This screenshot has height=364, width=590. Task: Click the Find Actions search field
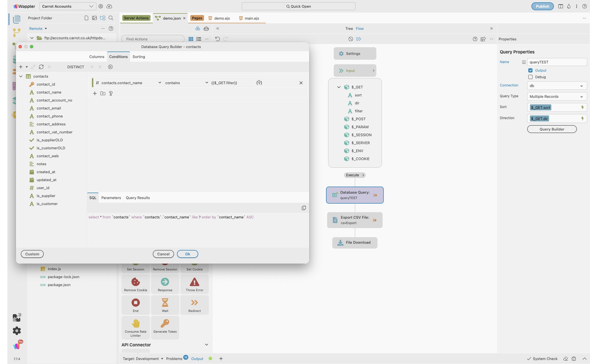point(153,39)
